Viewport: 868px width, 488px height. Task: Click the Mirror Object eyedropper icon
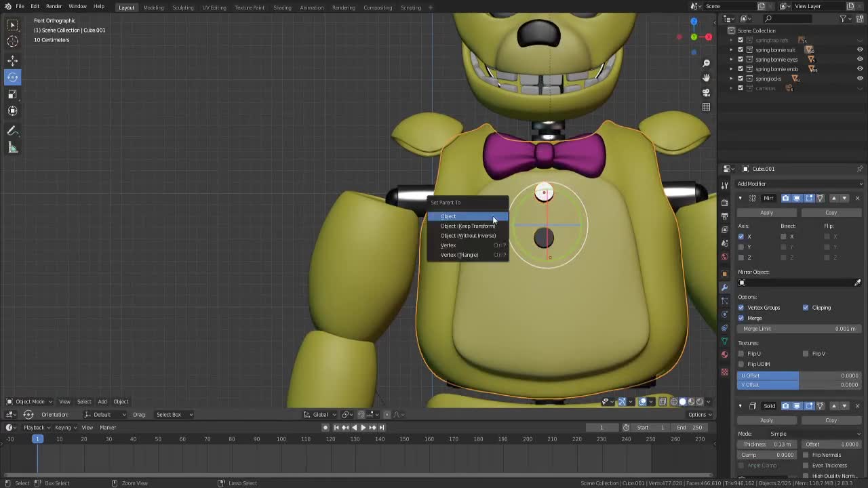point(857,283)
